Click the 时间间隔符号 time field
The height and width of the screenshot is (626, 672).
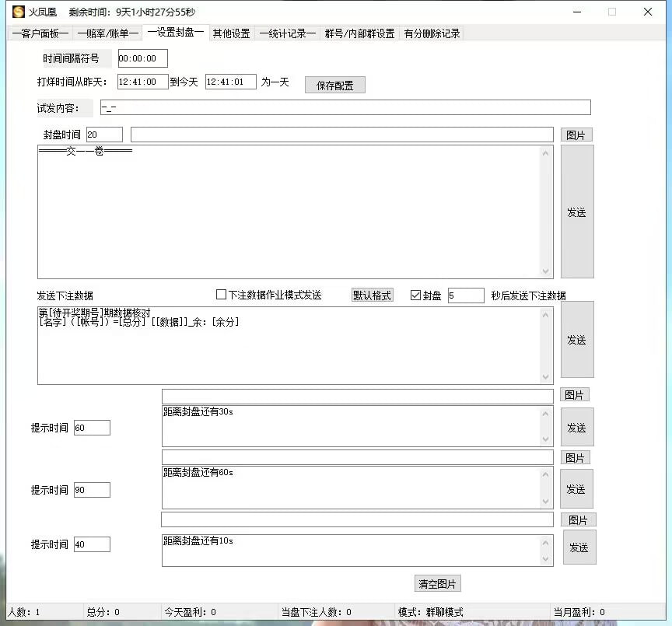(x=142, y=59)
